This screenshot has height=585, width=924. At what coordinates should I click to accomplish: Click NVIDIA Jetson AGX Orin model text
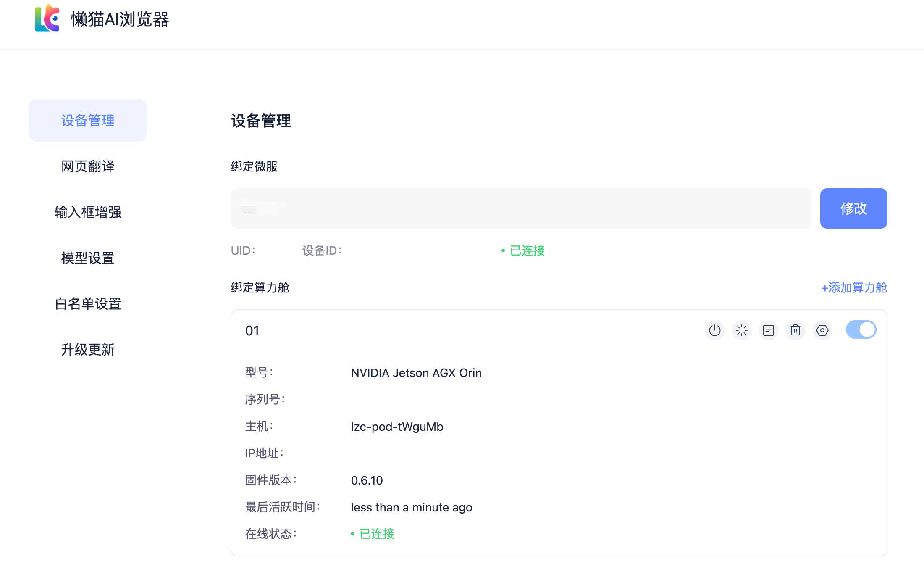click(x=416, y=373)
